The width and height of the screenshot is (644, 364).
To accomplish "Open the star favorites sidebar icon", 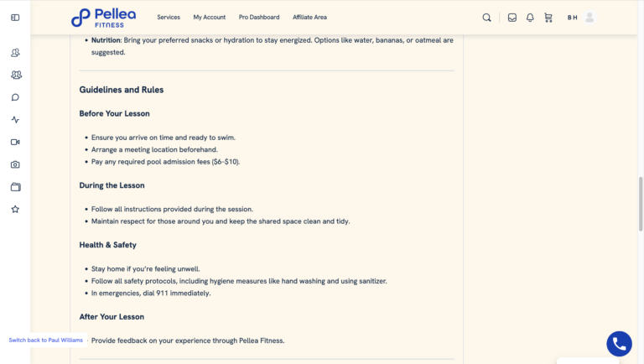I will [x=15, y=209].
